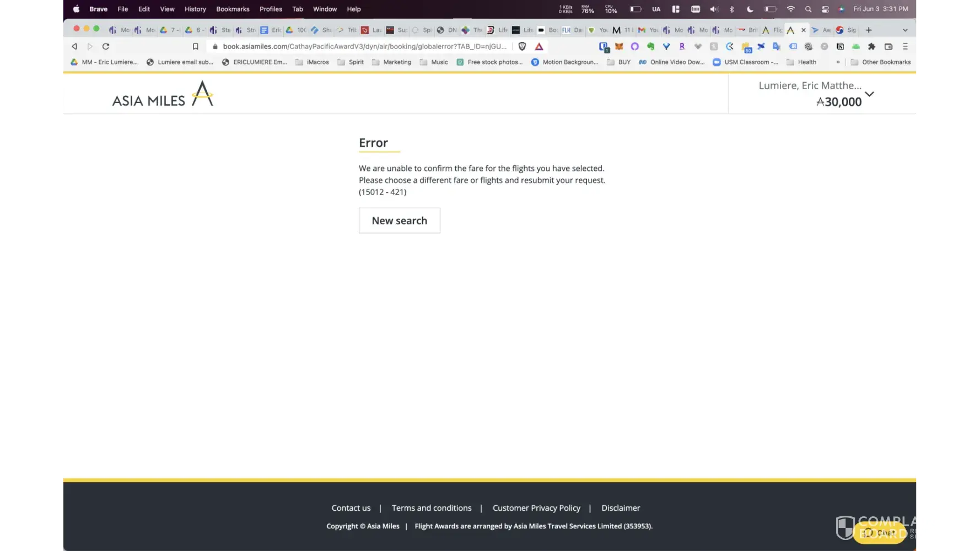The height and width of the screenshot is (551, 980).
Task: Show hidden bookmarks via the overflow chevron
Action: tap(838, 62)
